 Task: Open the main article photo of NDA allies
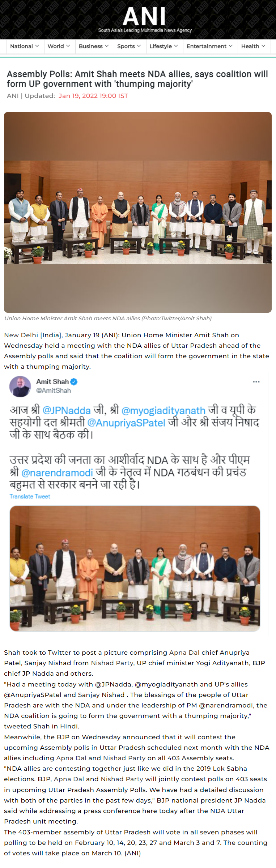point(138,212)
